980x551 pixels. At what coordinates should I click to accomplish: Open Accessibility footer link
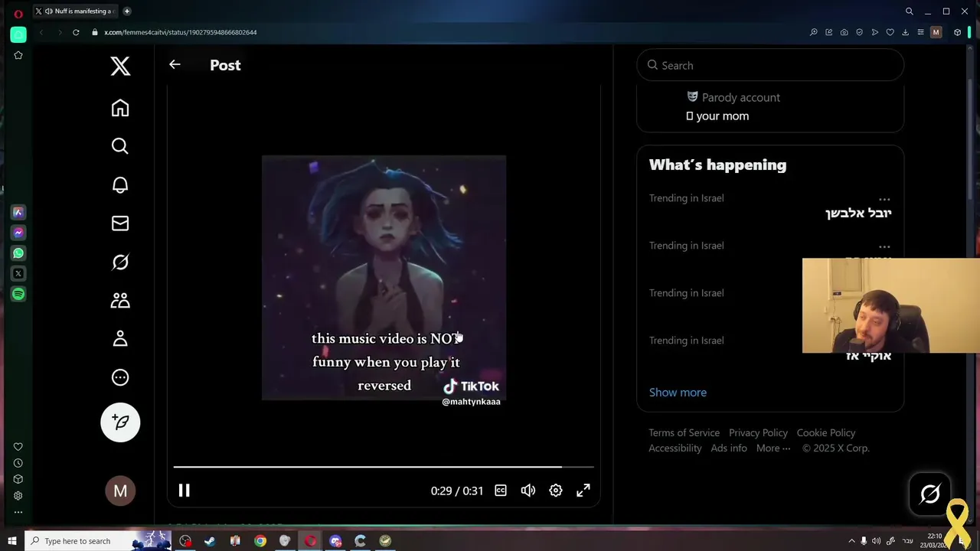pos(675,448)
